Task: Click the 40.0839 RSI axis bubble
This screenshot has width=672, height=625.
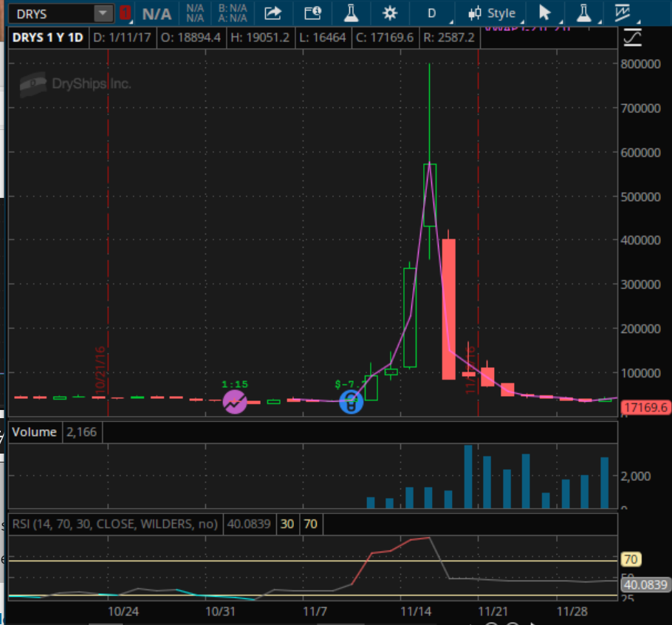Action: point(645,584)
